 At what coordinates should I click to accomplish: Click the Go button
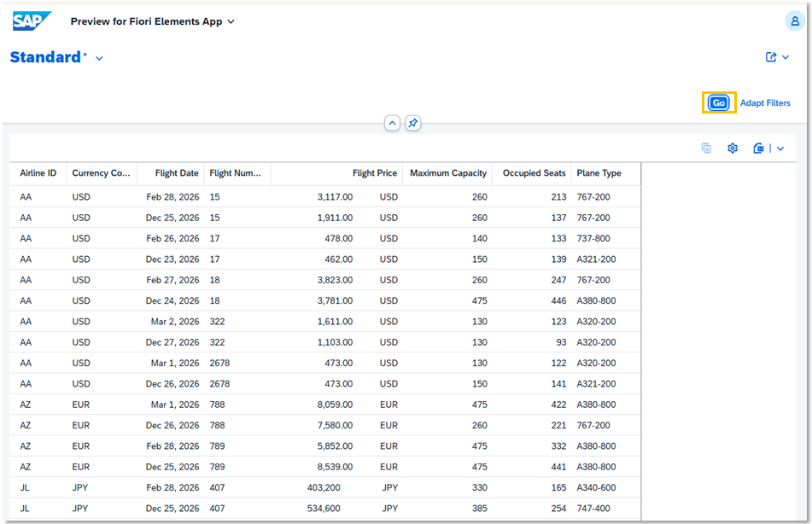pyautogui.click(x=719, y=102)
